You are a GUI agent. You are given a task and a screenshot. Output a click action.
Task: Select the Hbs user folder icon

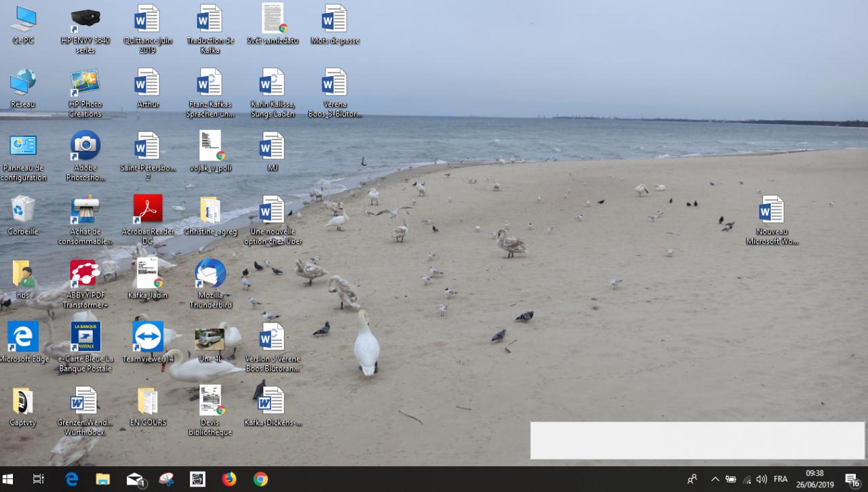coord(23,280)
